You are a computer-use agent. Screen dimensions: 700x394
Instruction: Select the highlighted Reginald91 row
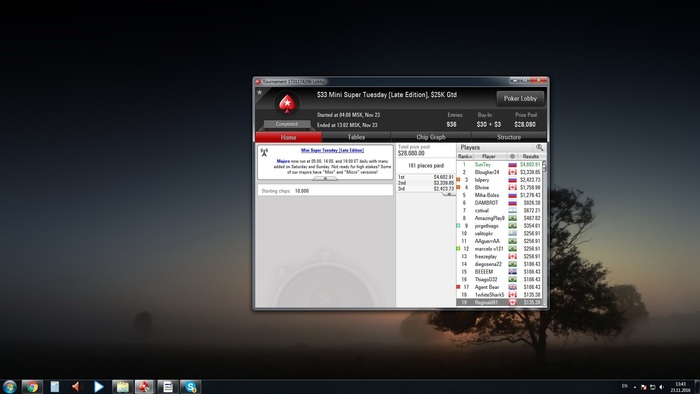click(x=499, y=303)
